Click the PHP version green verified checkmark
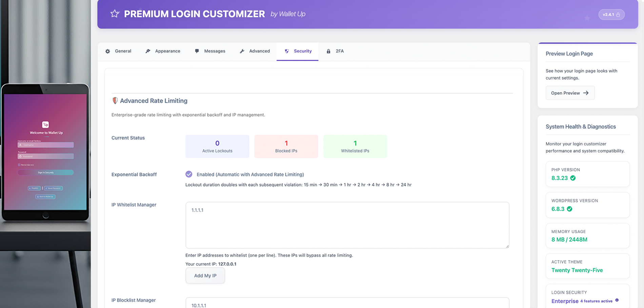Image resolution: width=644 pixels, height=308 pixels. tap(573, 178)
